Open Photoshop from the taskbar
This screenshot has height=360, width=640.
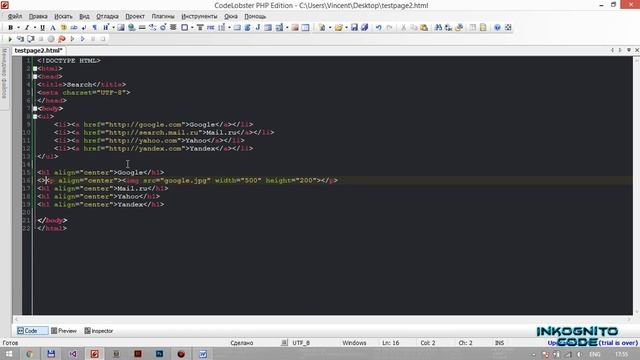tap(159, 354)
